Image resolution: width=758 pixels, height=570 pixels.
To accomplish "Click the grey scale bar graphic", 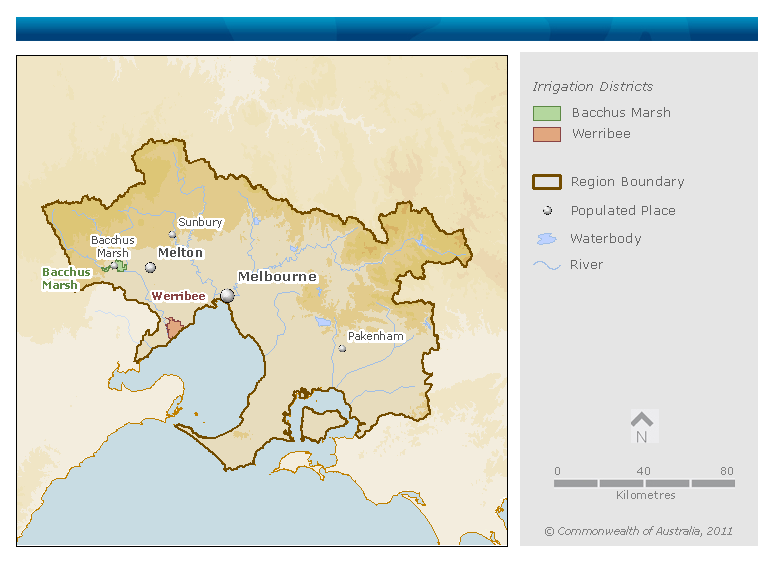I will [644, 483].
